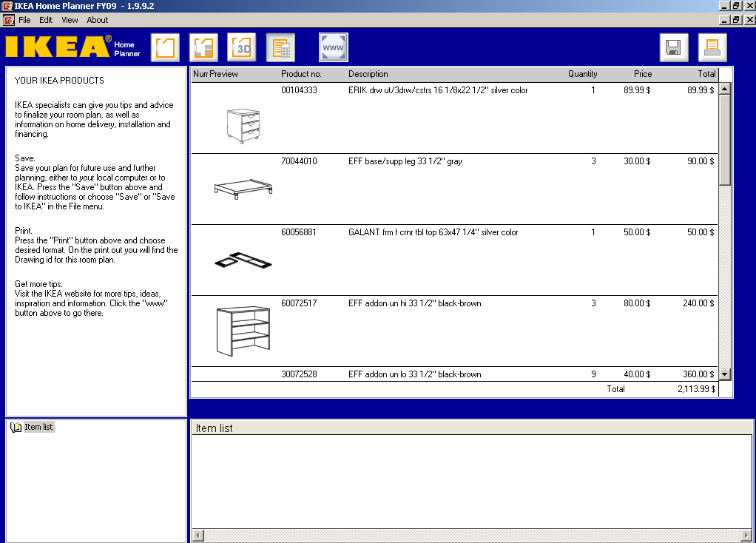Click the app icon in the menu bar
756x543 pixels.
coord(9,20)
